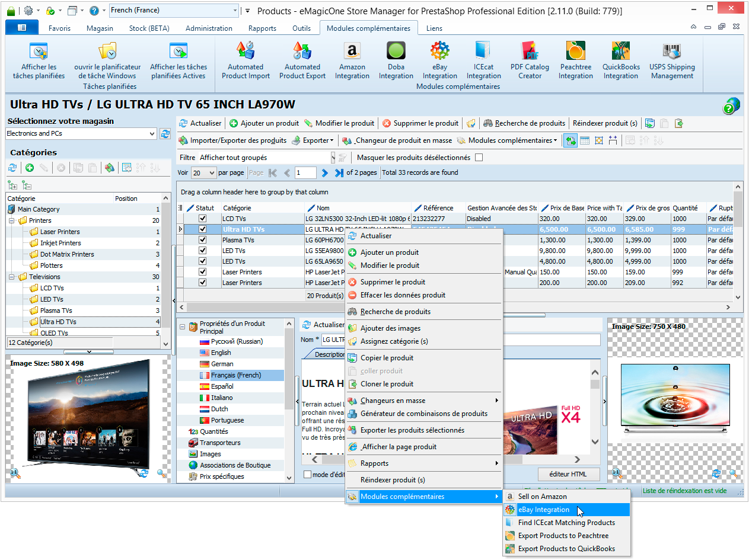Toggle status checkbox for Plasma TVs row
The width and height of the screenshot is (749, 560).
[203, 240]
